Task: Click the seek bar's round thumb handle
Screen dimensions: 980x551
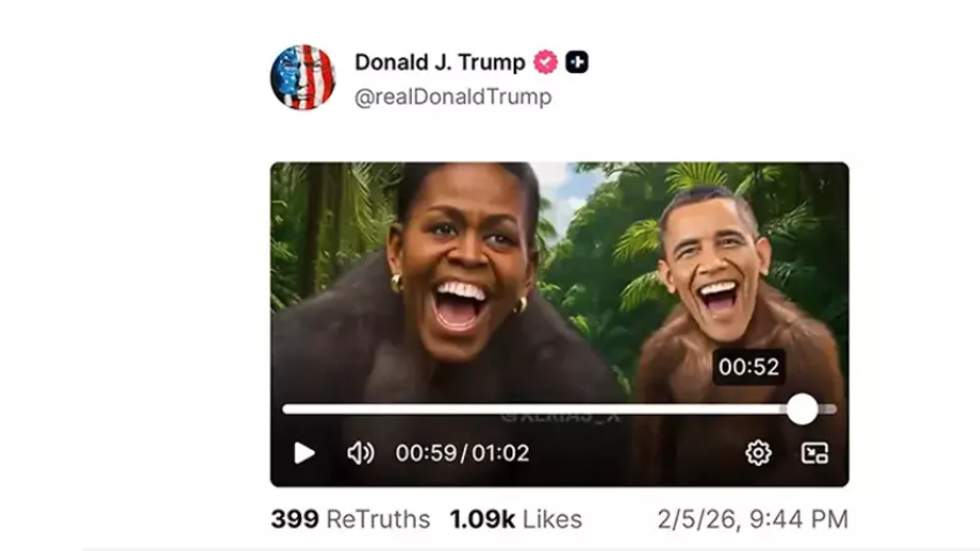Action: coord(802,409)
